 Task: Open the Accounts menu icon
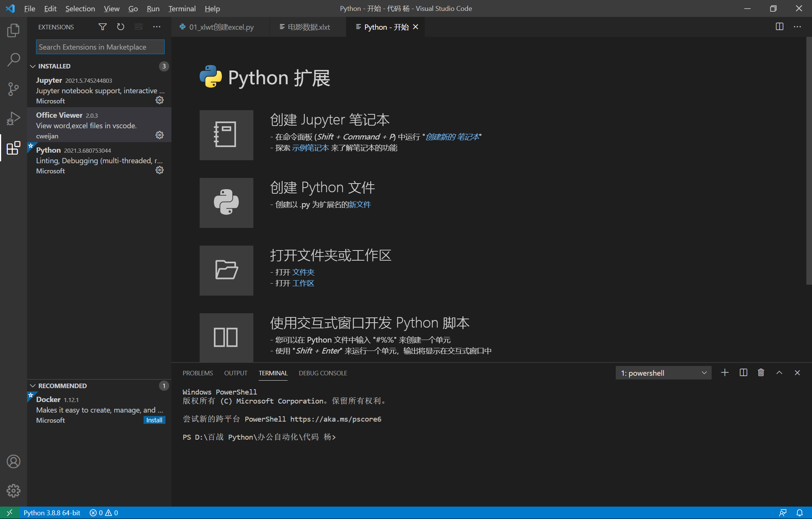[14, 461]
